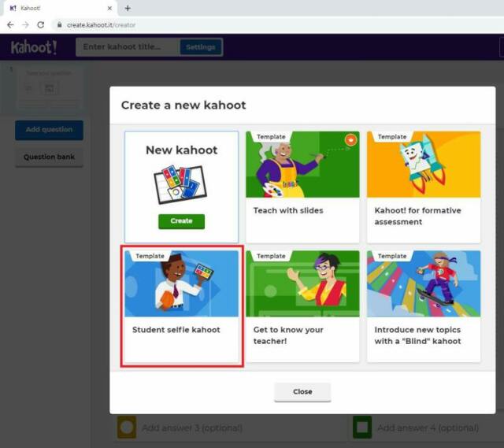This screenshot has width=504, height=448.
Task: Click the browser back arrow
Action: [10, 24]
